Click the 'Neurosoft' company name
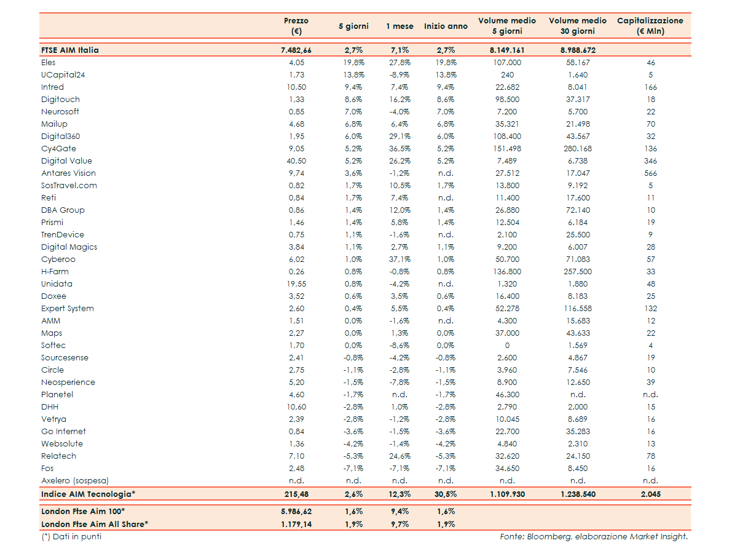Image resolution: width=756 pixels, height=543 pixels. pos(60,112)
